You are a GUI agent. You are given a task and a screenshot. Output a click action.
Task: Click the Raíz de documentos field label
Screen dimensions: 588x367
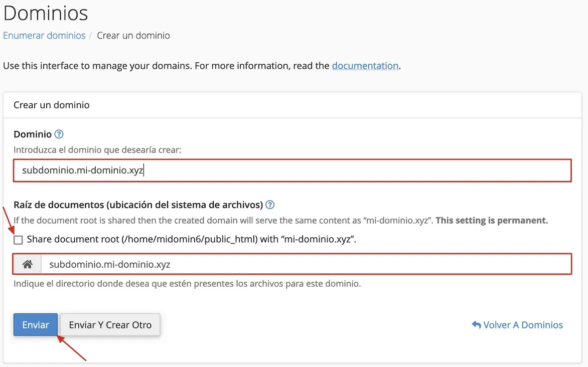tap(138, 205)
